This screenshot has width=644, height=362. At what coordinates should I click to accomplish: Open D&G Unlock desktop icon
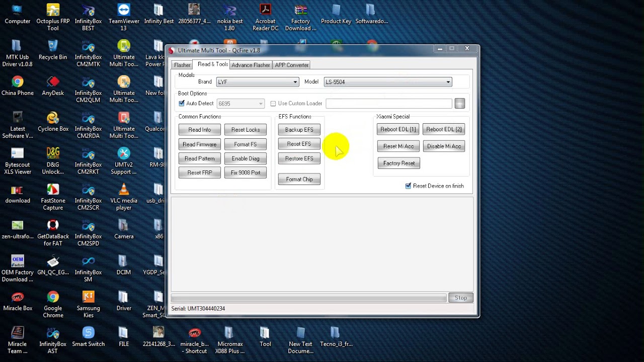pos(53,160)
